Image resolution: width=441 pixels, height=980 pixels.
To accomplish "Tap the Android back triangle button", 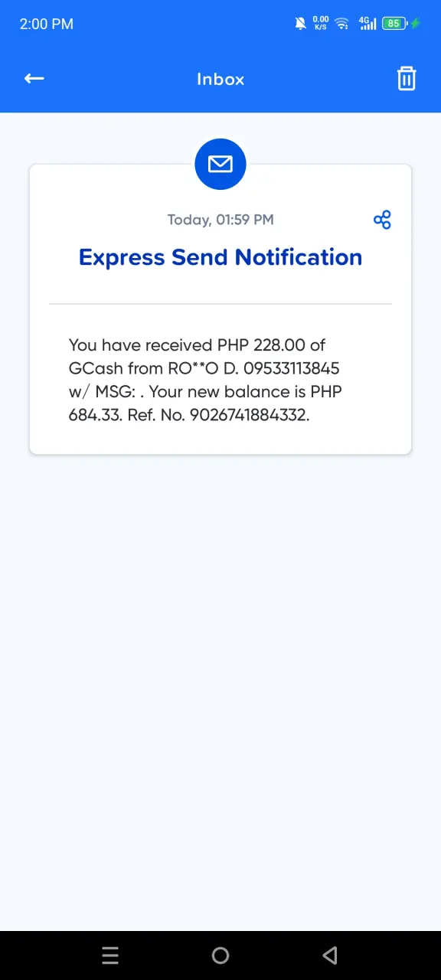I will tap(330, 955).
